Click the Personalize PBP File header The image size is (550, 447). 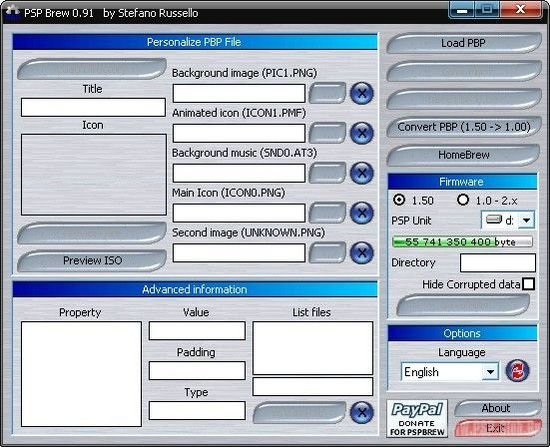pyautogui.click(x=195, y=42)
